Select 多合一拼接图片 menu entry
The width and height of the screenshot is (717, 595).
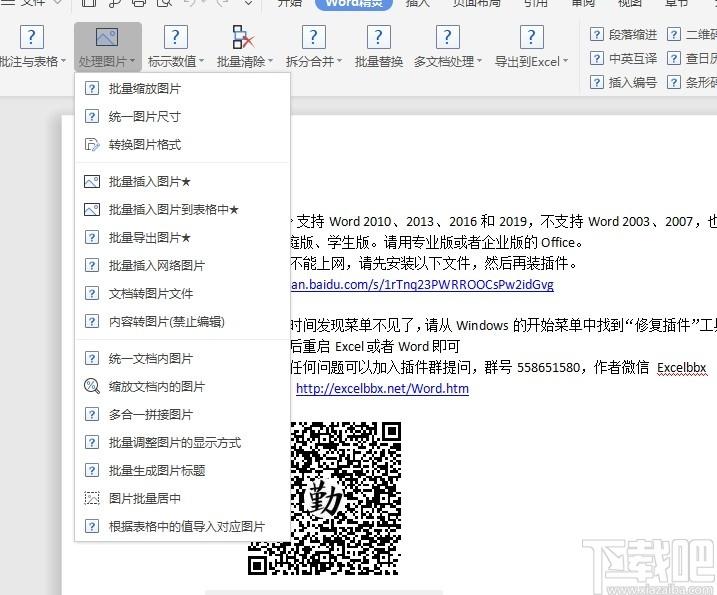coord(182,414)
